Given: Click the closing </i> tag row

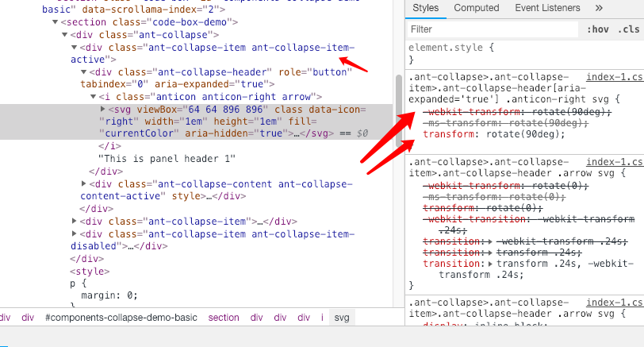Looking at the screenshot, I should [109, 146].
